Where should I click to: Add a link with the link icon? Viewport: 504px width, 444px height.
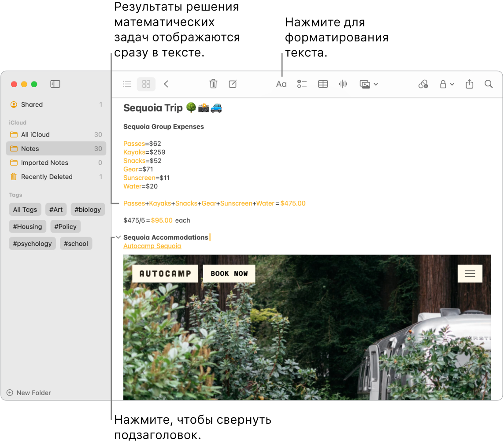pyautogui.click(x=422, y=84)
